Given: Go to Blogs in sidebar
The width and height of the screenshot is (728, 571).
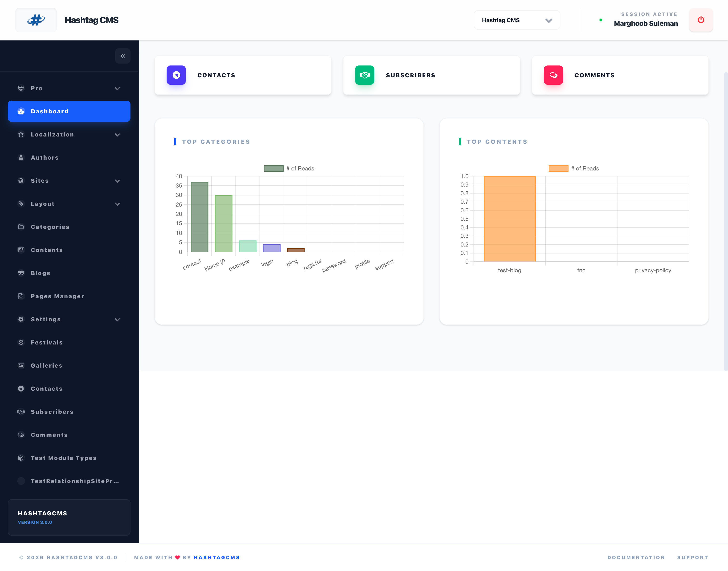Looking at the screenshot, I should (40, 273).
